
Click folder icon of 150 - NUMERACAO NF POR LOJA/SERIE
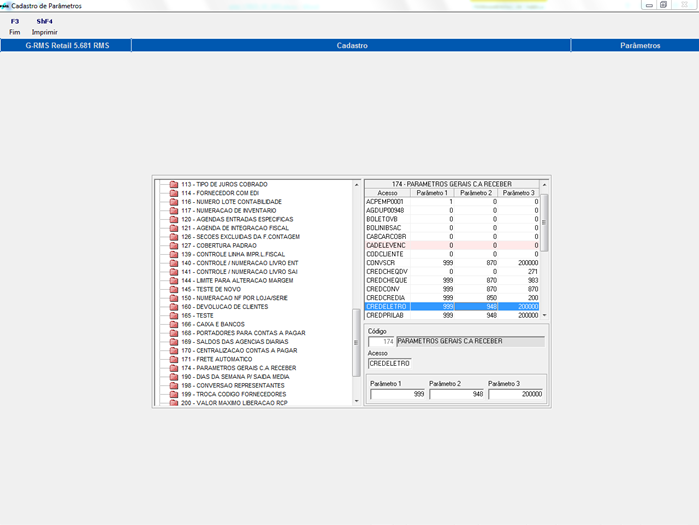click(174, 298)
